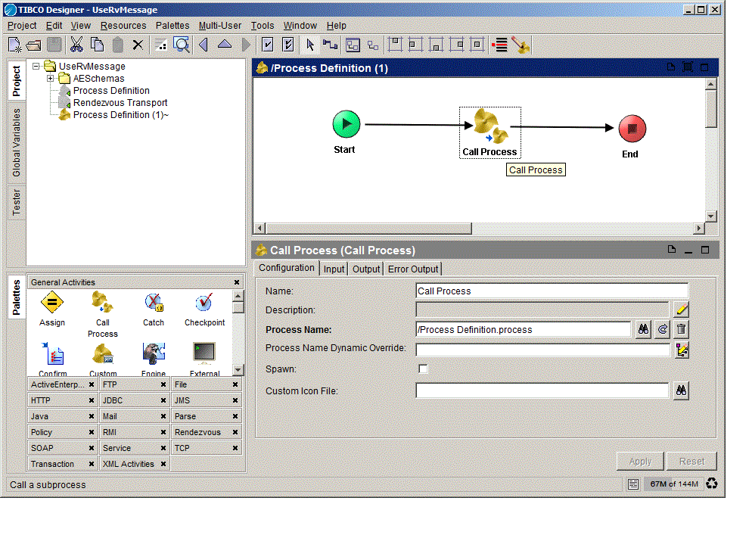
Task: Switch to the Error Output tab
Action: (412, 269)
